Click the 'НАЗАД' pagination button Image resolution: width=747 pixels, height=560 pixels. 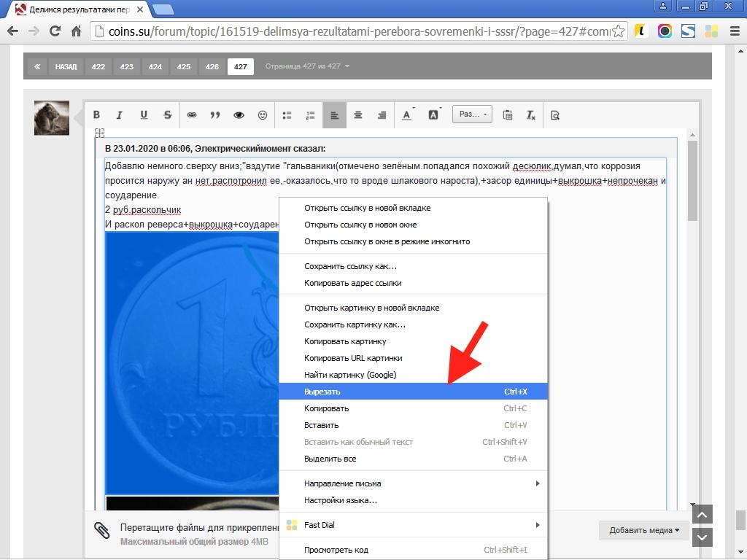click(x=66, y=66)
